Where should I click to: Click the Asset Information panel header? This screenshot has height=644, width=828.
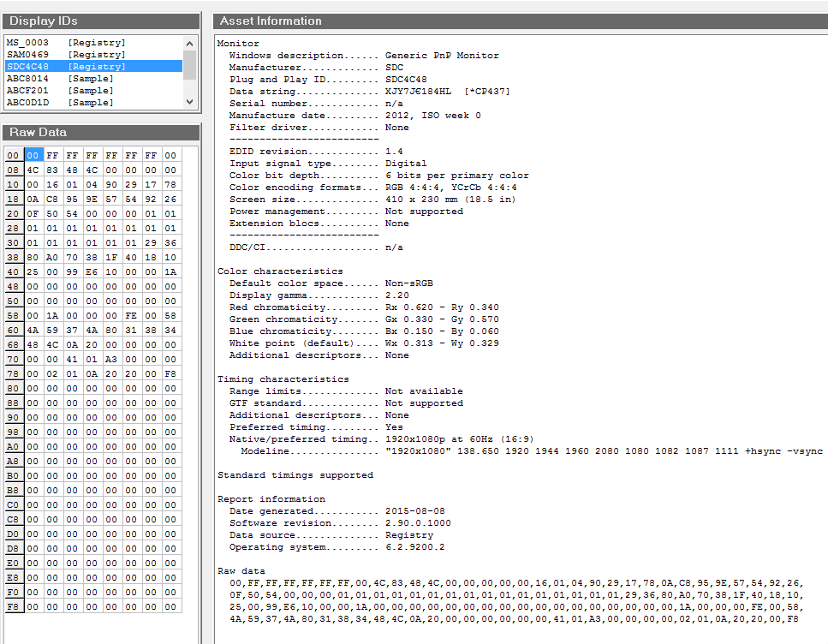[x=520, y=21]
